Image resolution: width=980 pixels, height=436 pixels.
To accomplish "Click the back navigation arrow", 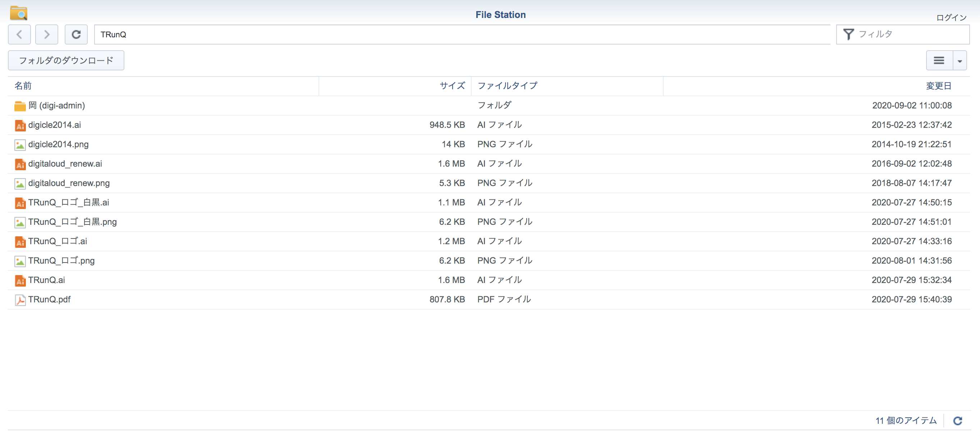I will tap(19, 34).
